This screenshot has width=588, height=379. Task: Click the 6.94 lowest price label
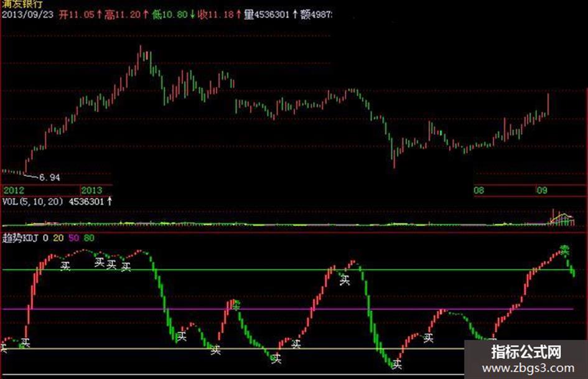tap(50, 177)
